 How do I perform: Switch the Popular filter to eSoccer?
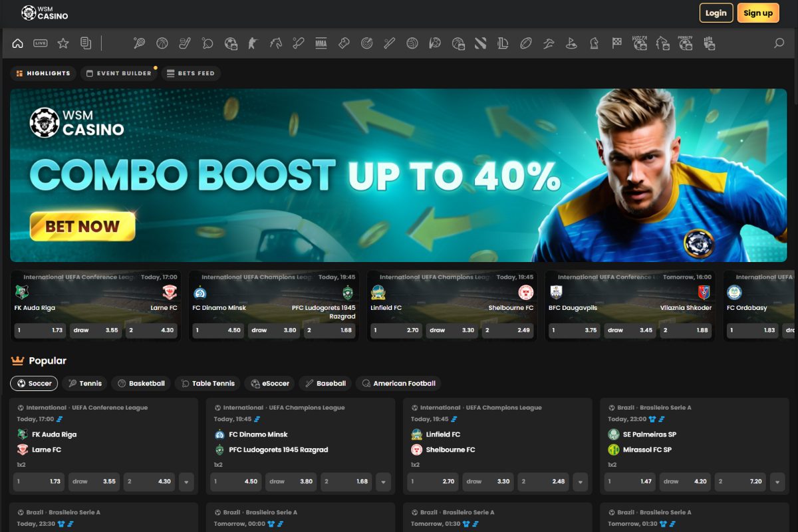269,383
